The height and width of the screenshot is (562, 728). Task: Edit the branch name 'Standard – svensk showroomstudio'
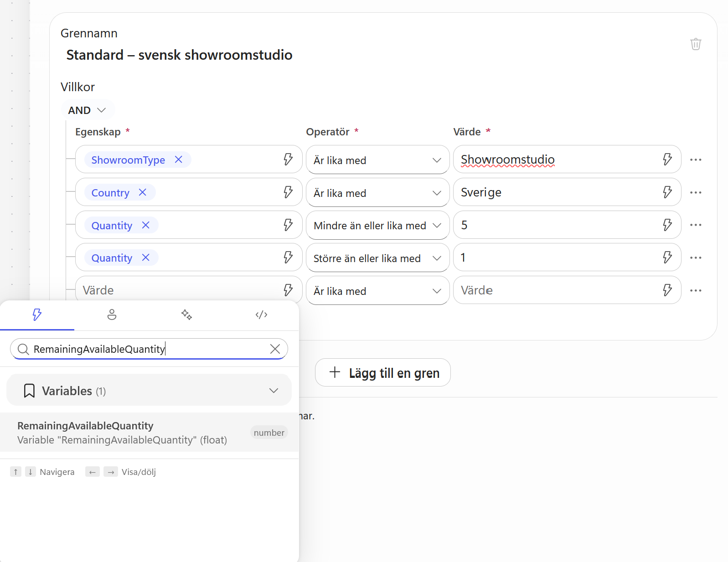(x=180, y=55)
